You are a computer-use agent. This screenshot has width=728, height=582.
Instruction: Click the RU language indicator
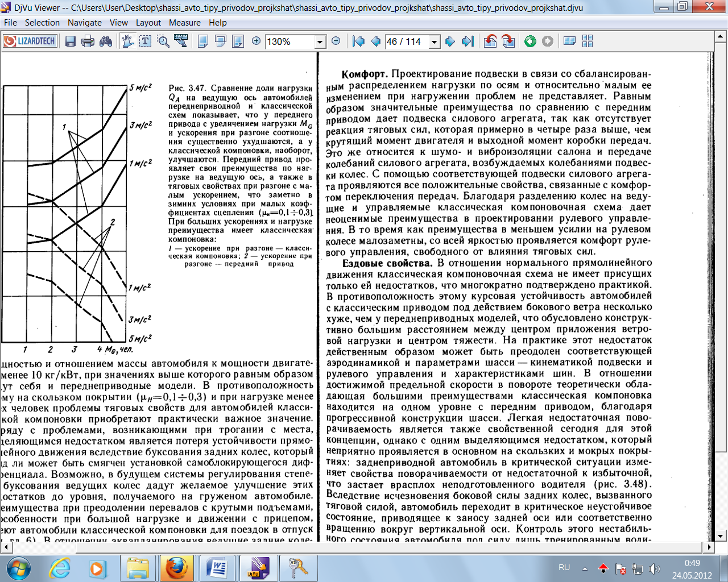(564, 567)
